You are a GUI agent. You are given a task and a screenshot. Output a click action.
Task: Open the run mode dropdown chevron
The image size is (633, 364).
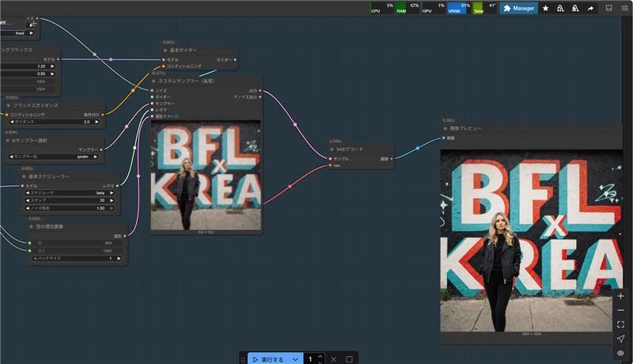[x=295, y=359]
